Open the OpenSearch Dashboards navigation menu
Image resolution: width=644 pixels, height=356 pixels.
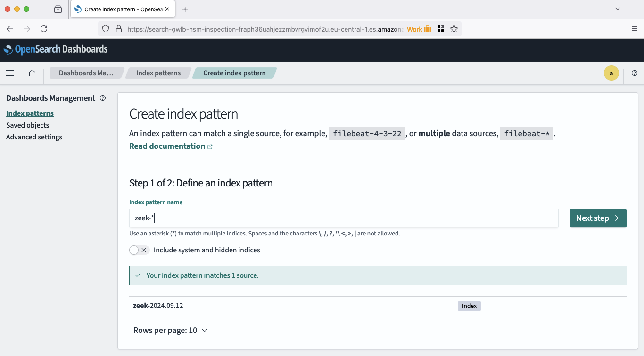tap(10, 73)
